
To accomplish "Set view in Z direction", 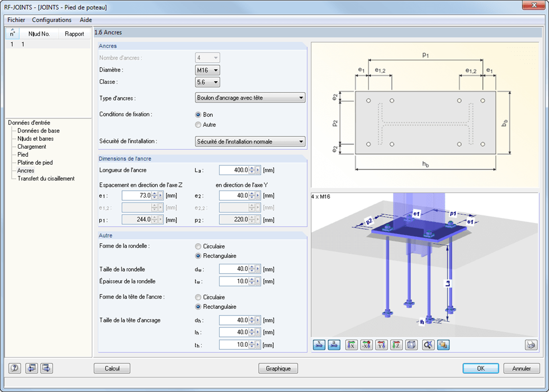I will coord(396,345).
